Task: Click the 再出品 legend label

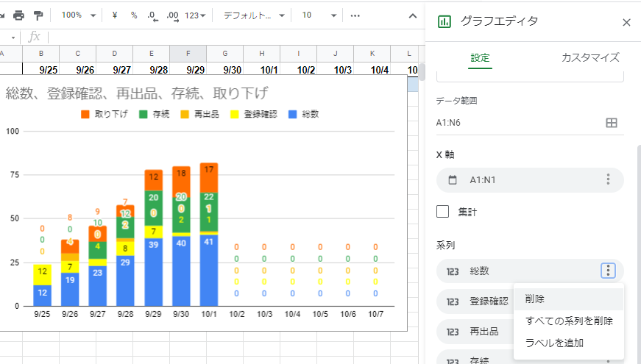Action: [x=206, y=115]
